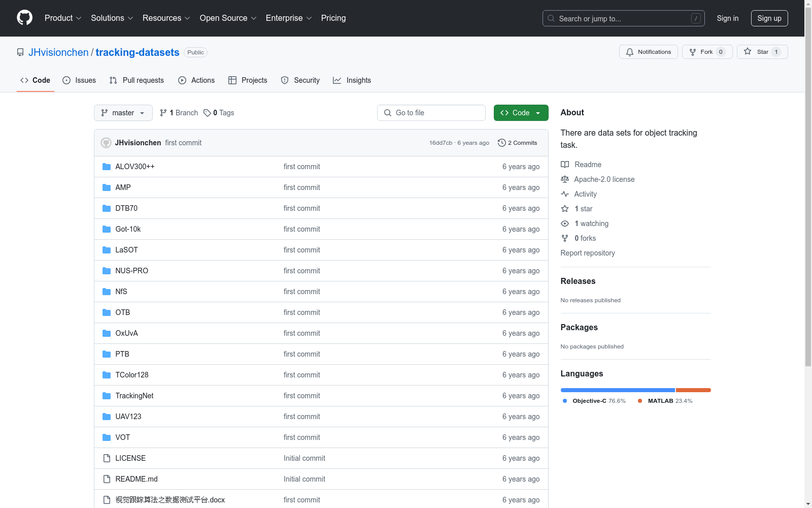Click the orange MATLAB language bar segment
This screenshot has width=812, height=508.
point(693,390)
